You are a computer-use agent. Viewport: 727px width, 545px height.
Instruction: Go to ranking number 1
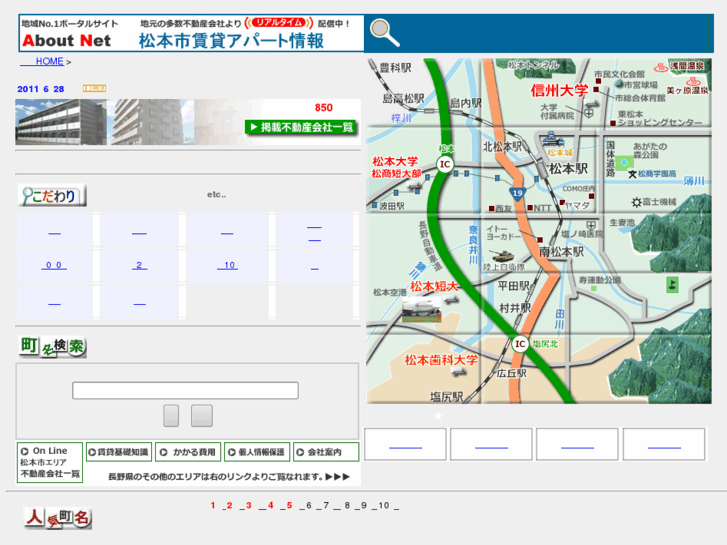[213, 506]
